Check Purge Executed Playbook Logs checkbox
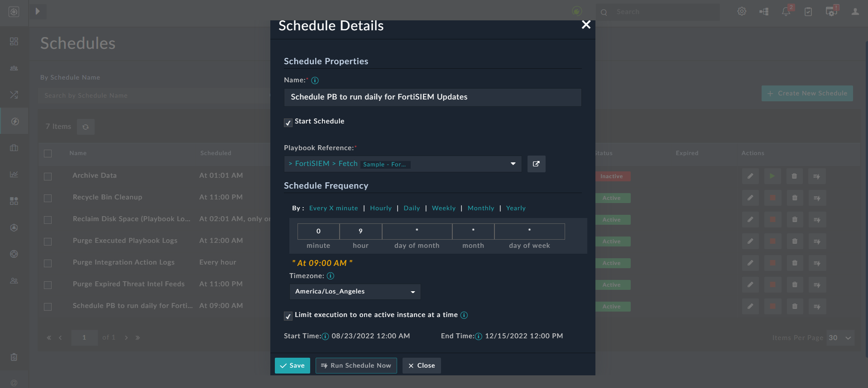This screenshot has width=868, height=388. [48, 241]
